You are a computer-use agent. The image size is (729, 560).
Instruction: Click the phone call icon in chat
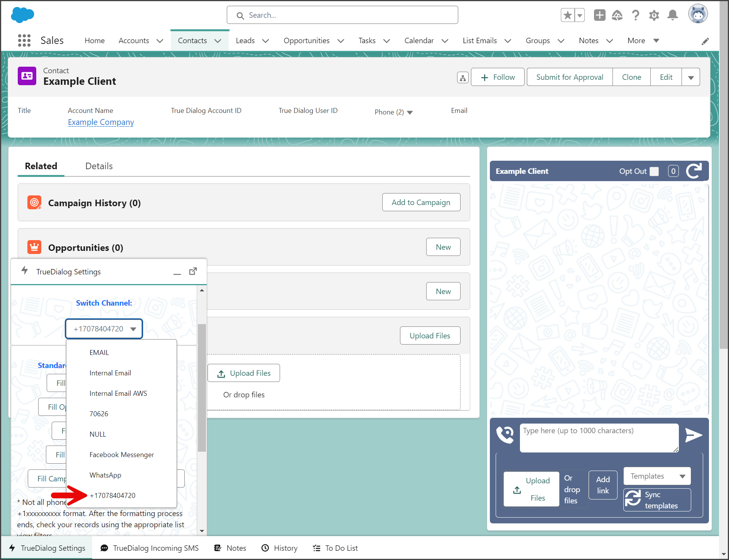(505, 435)
